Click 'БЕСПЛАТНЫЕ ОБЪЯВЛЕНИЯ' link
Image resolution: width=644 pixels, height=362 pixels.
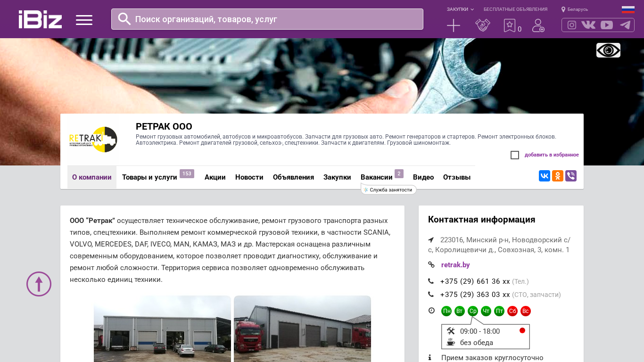coord(515,9)
